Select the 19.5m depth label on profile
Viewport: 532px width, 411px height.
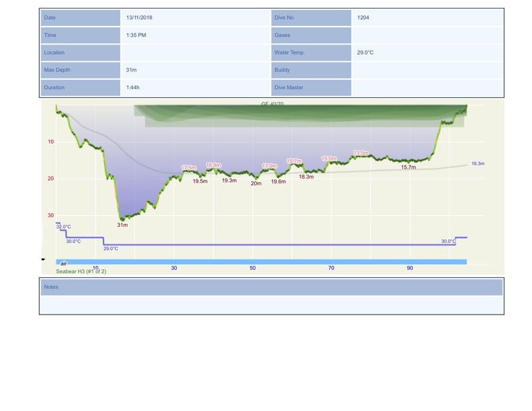(x=199, y=181)
